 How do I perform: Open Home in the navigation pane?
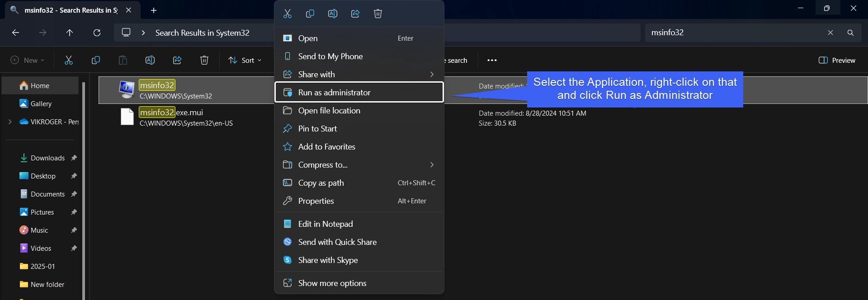tap(40, 85)
